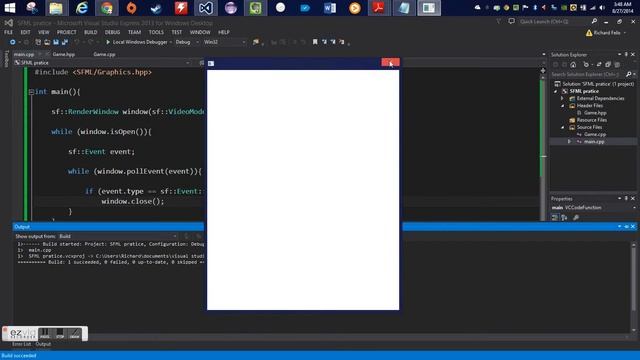Open Internet Explorer from taskbar

click(82, 8)
